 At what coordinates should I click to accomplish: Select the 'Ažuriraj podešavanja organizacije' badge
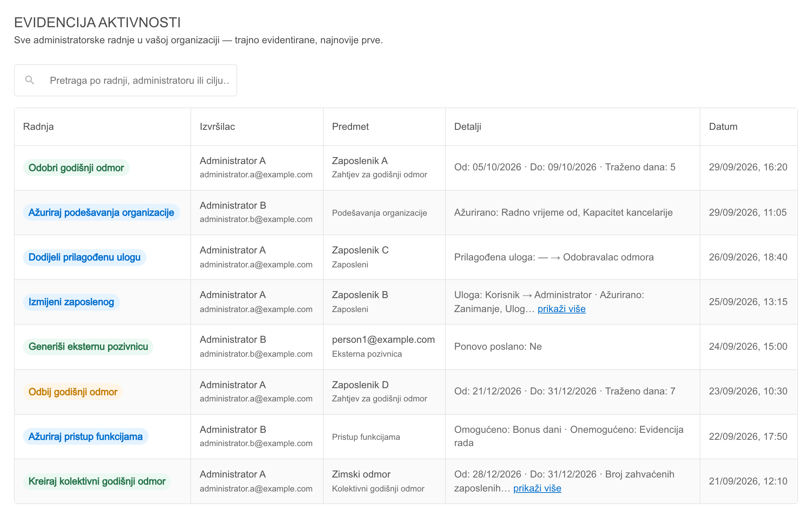pyautogui.click(x=101, y=213)
